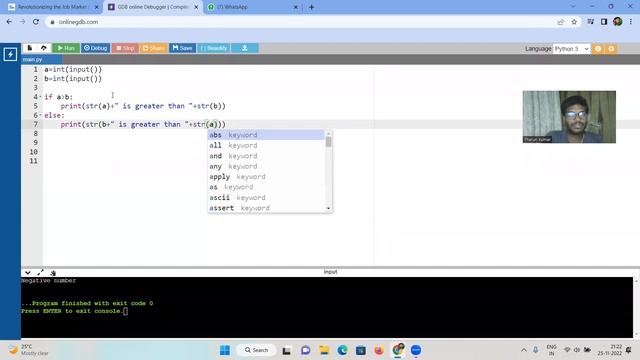640x360 pixels.
Task: Choose 'as' autocomplete suggestion
Action: 266,187
